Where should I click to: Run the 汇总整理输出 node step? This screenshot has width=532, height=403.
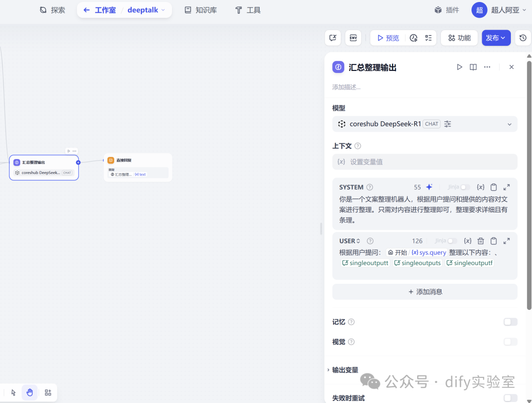[460, 67]
